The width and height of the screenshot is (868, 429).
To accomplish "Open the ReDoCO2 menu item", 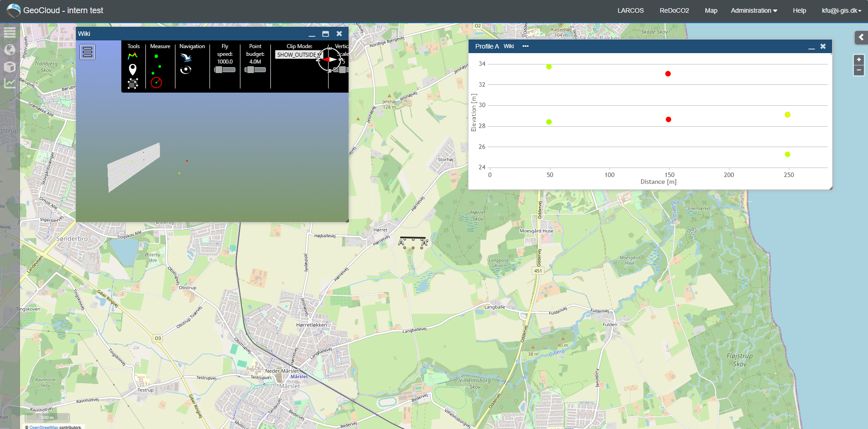I will (674, 10).
